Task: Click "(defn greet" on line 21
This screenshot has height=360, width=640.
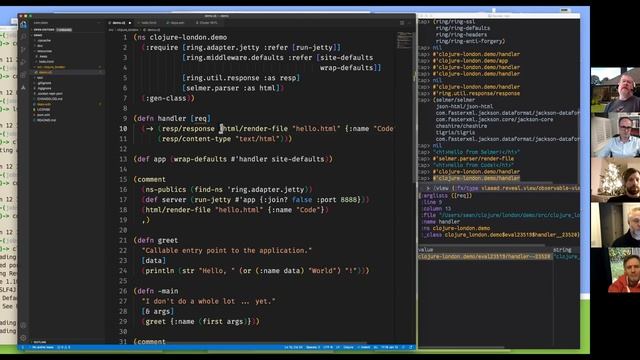Action: [156, 240]
